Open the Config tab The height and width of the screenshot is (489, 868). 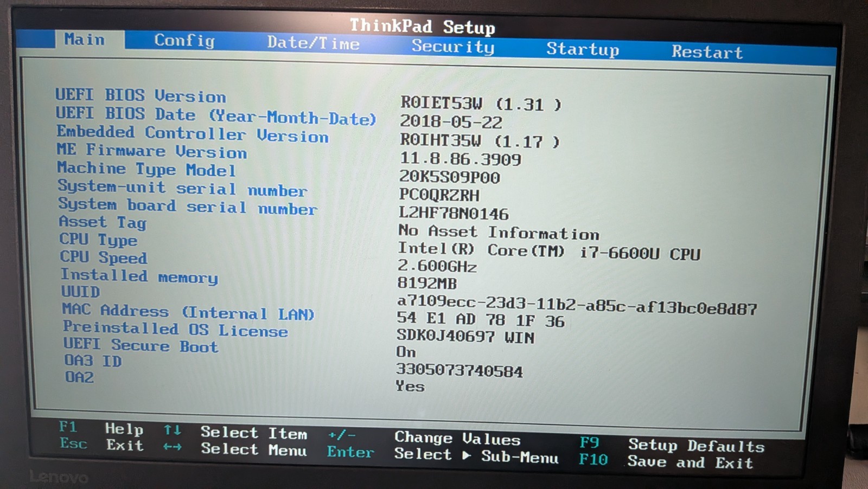point(184,41)
